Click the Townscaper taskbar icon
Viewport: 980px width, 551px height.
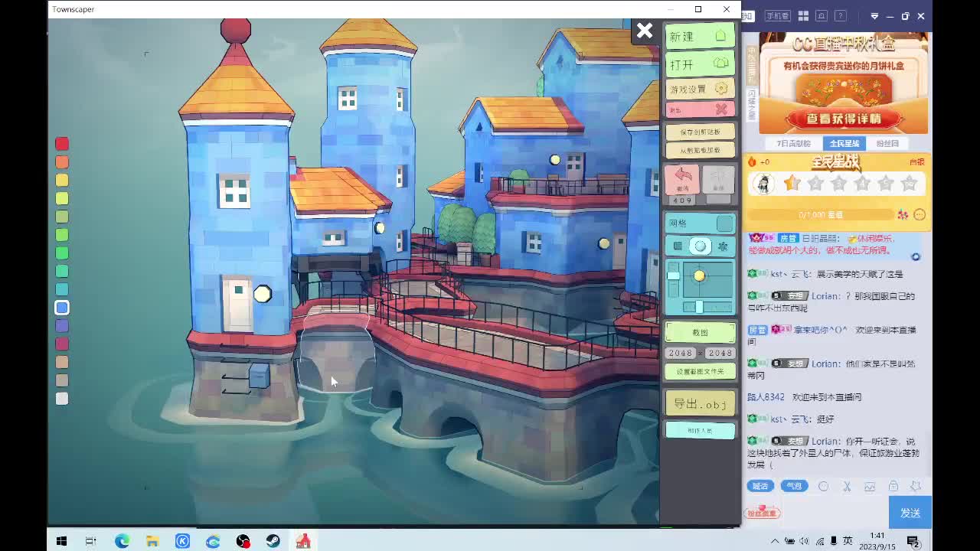click(x=303, y=541)
